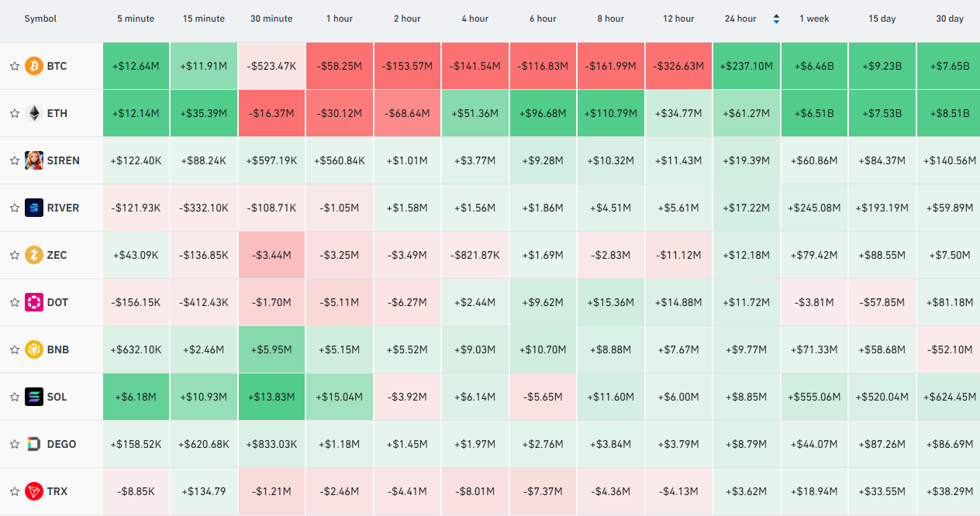Click the Ethereum ETH coin icon
This screenshot has width=980, height=516.
pos(34,113)
